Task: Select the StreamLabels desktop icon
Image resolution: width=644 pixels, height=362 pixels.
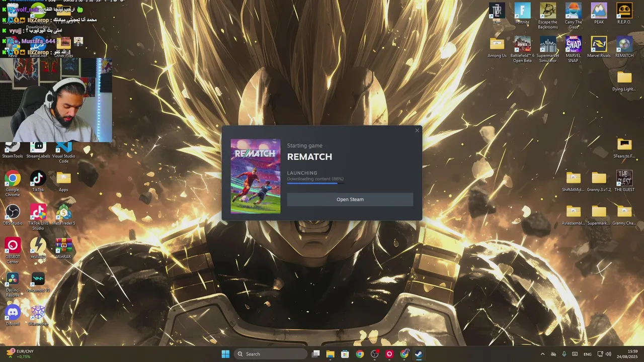Action: point(38,150)
